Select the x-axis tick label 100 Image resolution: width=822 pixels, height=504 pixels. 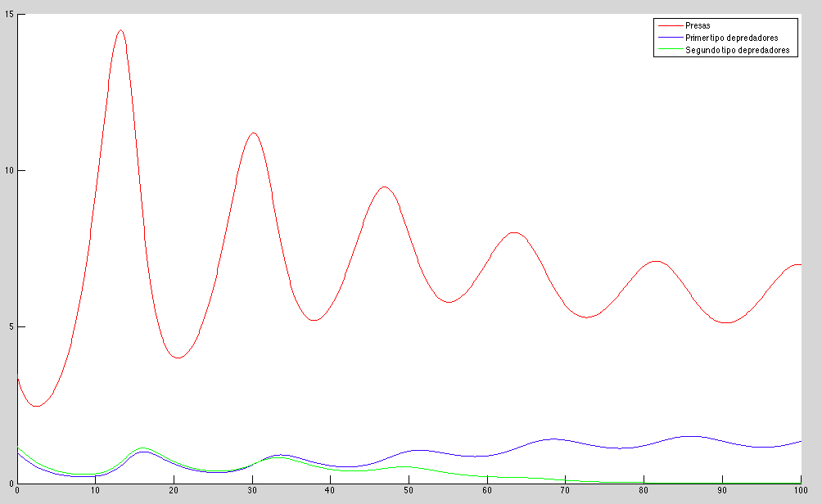(x=798, y=491)
